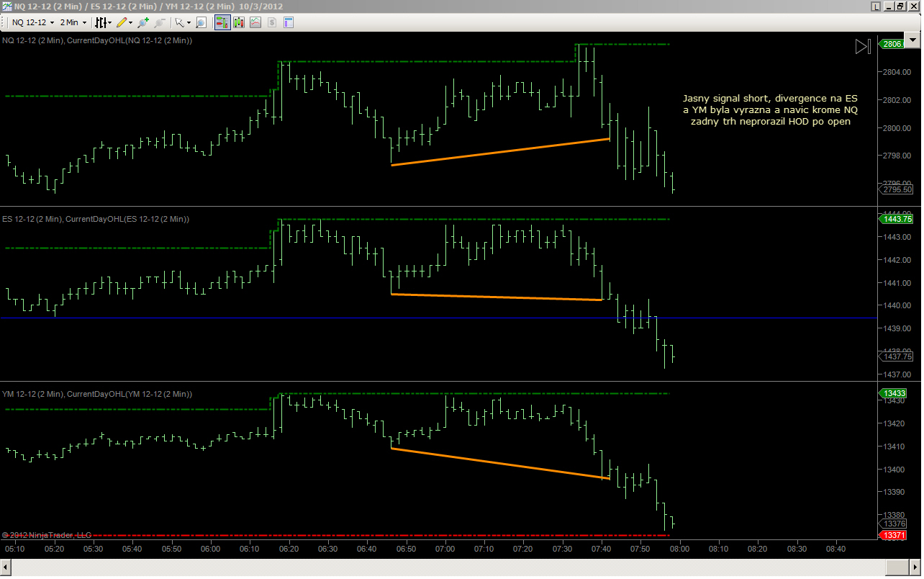Click the scroll-to-latest-bar arrow icon
The width and height of the screenshot is (924, 579).
pos(863,47)
